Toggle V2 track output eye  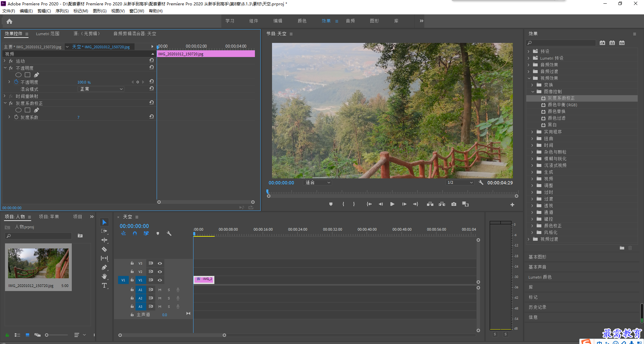160,272
